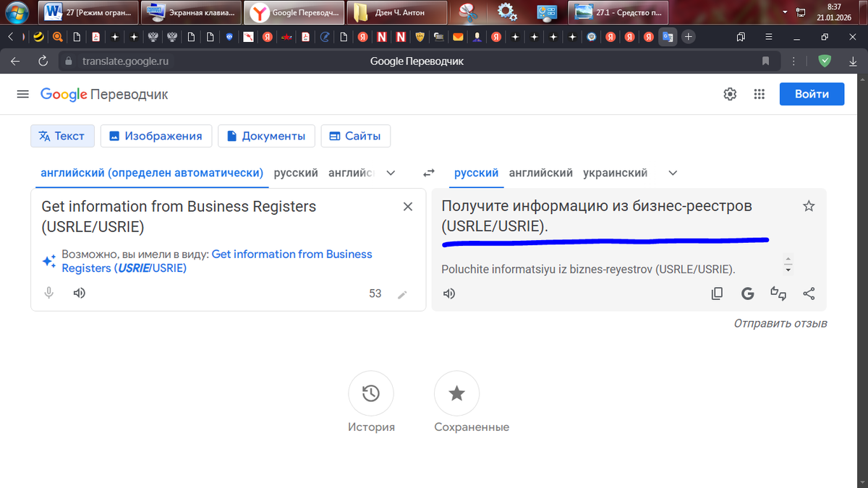Open the gears taskbar application
The height and width of the screenshot is (488, 868).
click(x=507, y=12)
